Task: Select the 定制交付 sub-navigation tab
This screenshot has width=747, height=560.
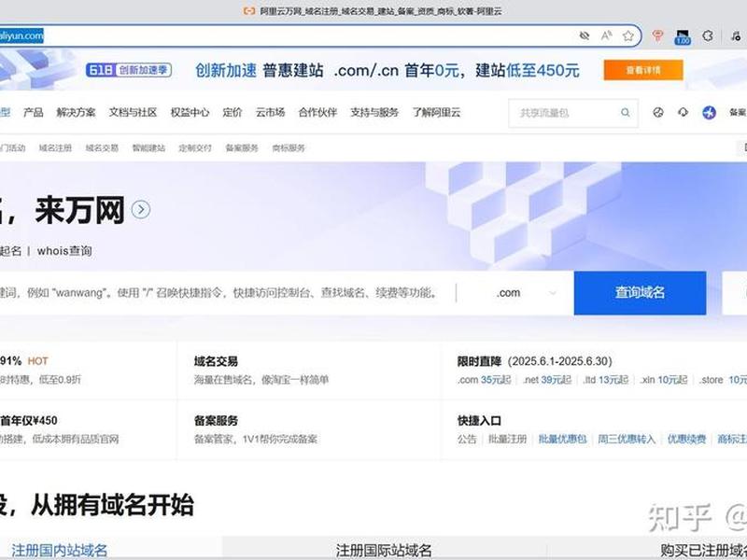Action: pos(195,148)
